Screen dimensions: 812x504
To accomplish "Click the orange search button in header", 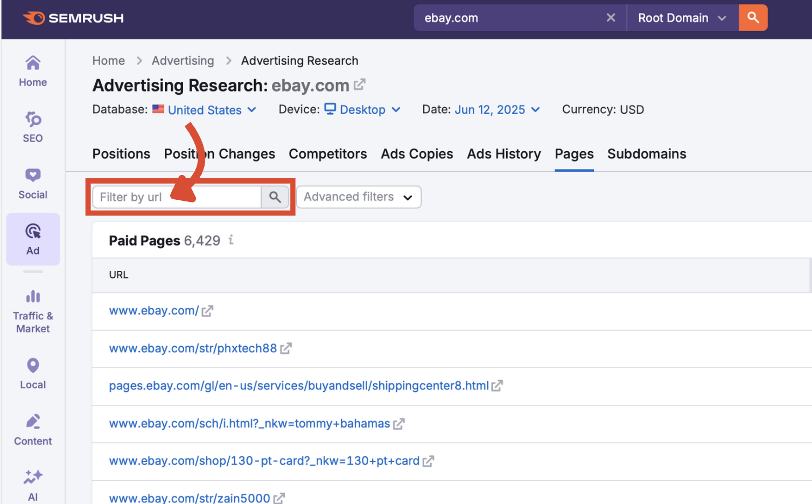I will (x=753, y=18).
